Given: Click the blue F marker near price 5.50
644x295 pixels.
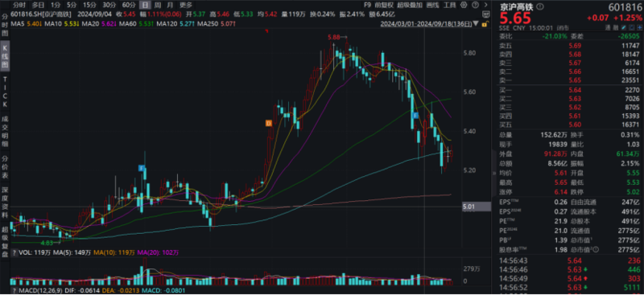Looking at the screenshot, I should pos(415,116).
